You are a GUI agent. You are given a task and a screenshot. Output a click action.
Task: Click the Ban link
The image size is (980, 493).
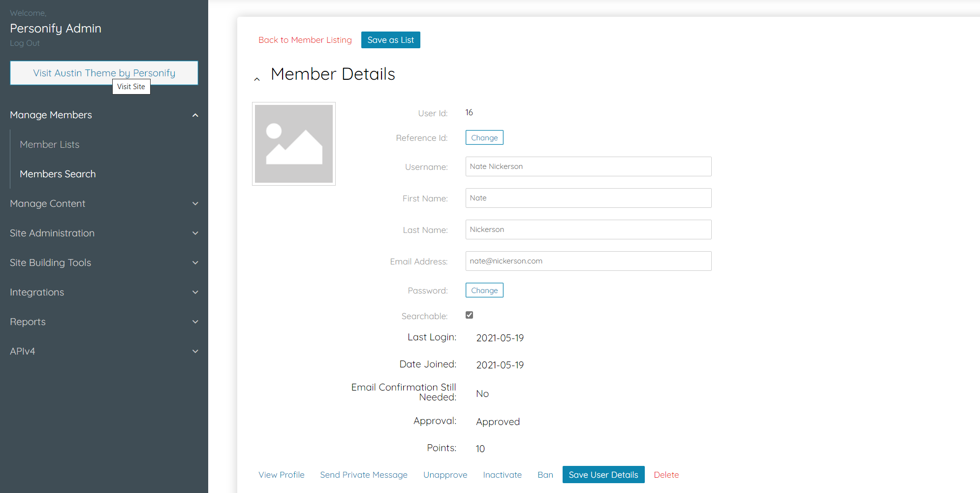[545, 475]
